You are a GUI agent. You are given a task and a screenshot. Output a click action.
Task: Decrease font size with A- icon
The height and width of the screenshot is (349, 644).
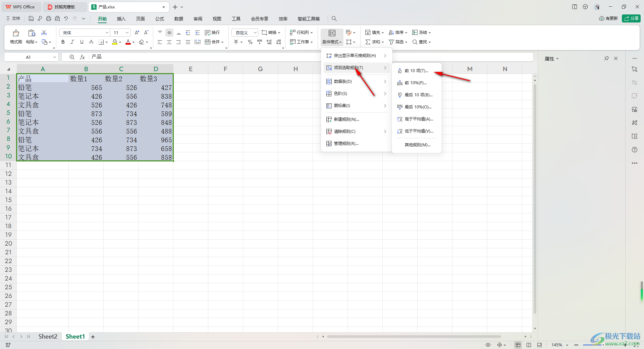146,33
